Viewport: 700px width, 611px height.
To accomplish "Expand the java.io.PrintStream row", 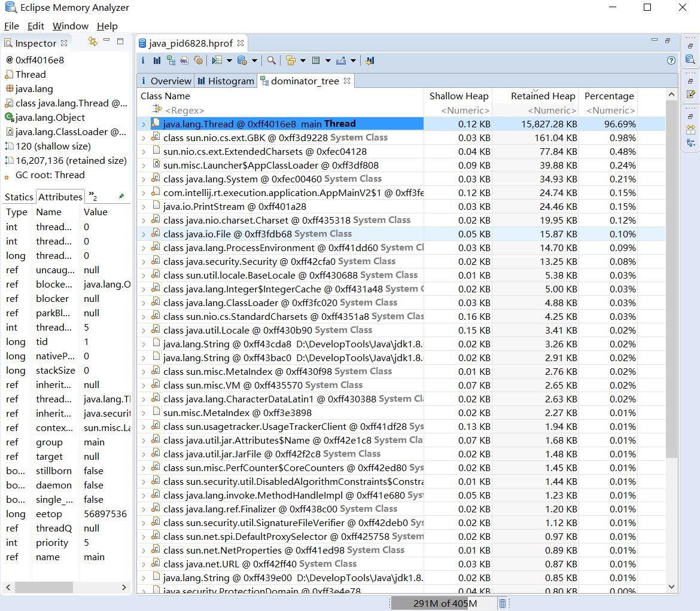I will pos(144,207).
